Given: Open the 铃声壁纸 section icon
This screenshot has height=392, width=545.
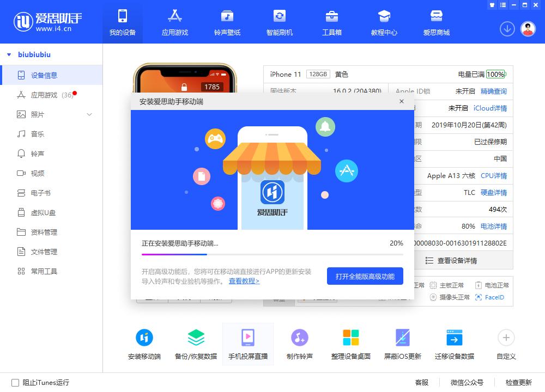Looking at the screenshot, I should pyautogui.click(x=227, y=22).
